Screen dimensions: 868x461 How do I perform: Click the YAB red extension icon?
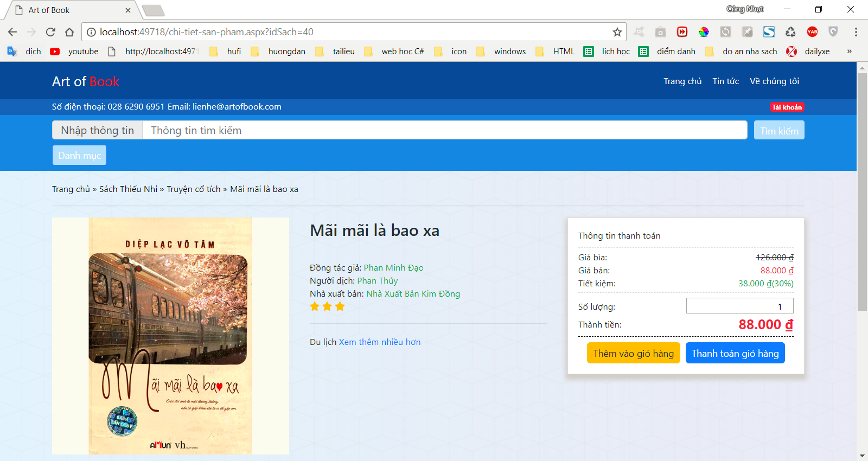pos(812,32)
